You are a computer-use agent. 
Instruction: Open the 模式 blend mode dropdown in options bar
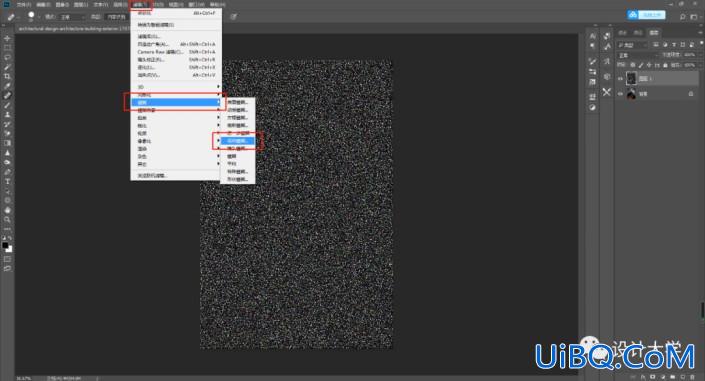tap(72, 17)
